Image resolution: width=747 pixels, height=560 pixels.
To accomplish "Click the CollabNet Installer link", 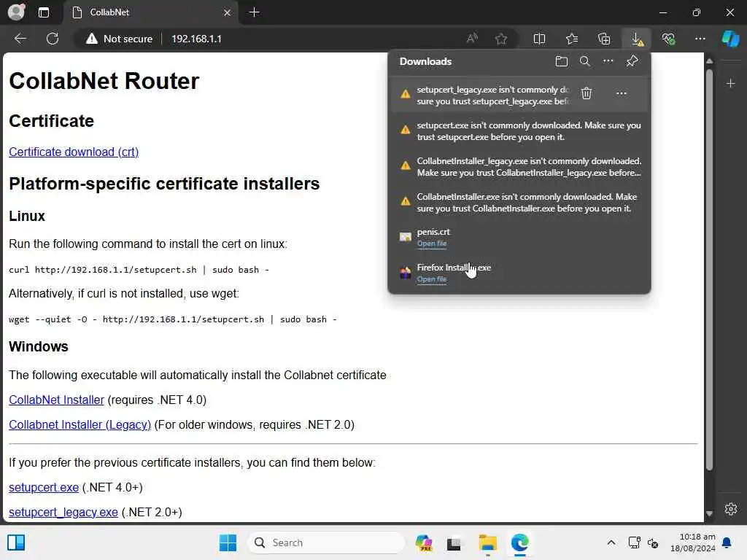I will pos(56,400).
